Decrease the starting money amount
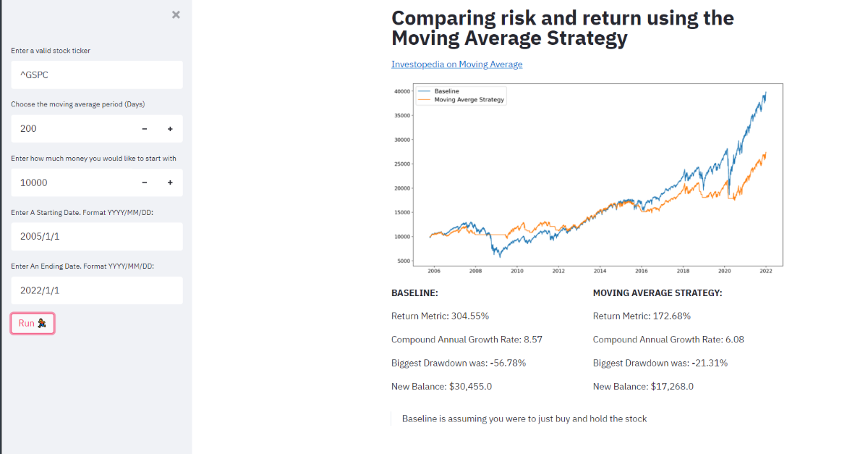The height and width of the screenshot is (454, 868). pyautogui.click(x=145, y=182)
